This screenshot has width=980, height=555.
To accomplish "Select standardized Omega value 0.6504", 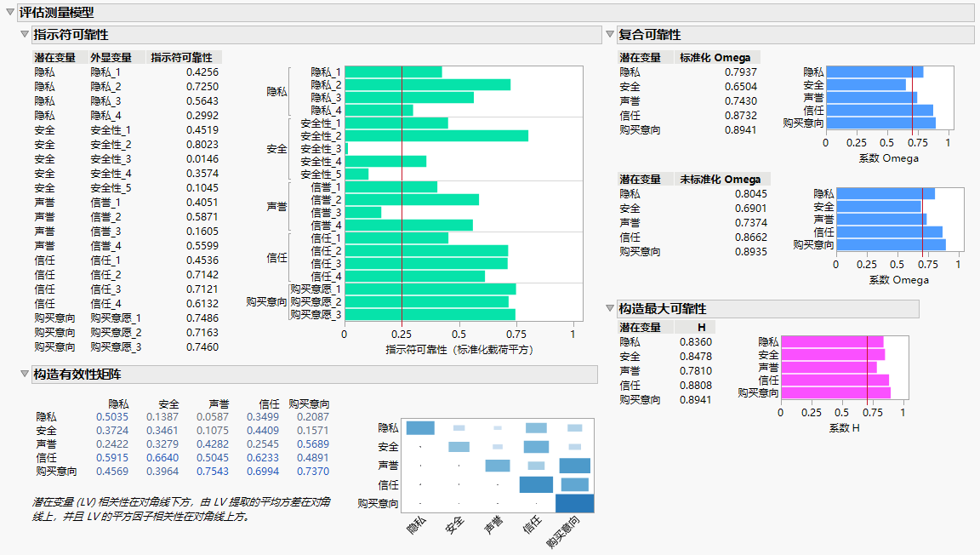I will tap(741, 86).
